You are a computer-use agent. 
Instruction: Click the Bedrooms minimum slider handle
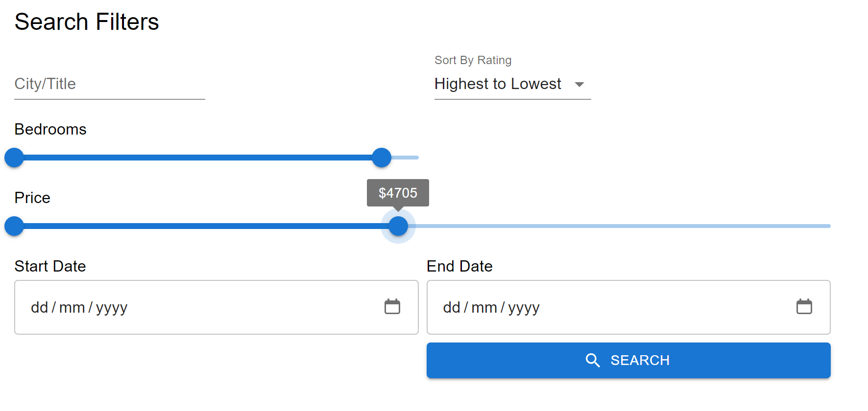point(14,158)
